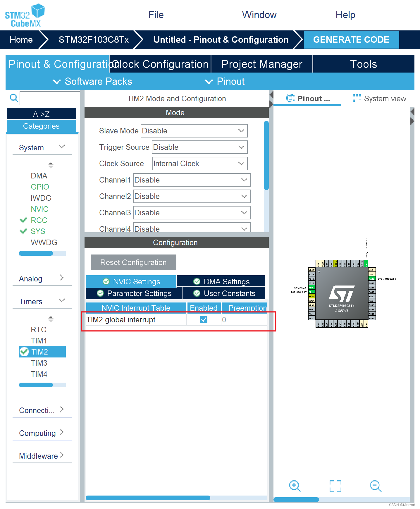Select GPIO in System Core list
Image resolution: width=420 pixels, height=509 pixels.
(40, 187)
